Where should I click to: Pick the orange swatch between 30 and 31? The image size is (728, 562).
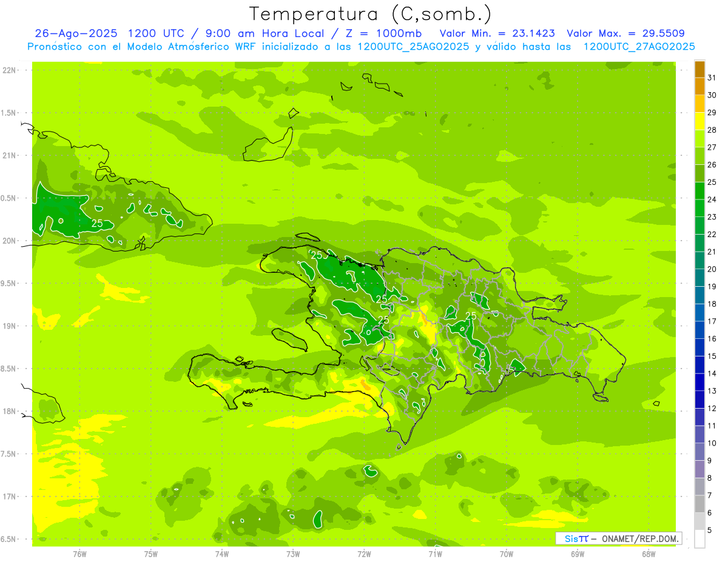point(699,86)
